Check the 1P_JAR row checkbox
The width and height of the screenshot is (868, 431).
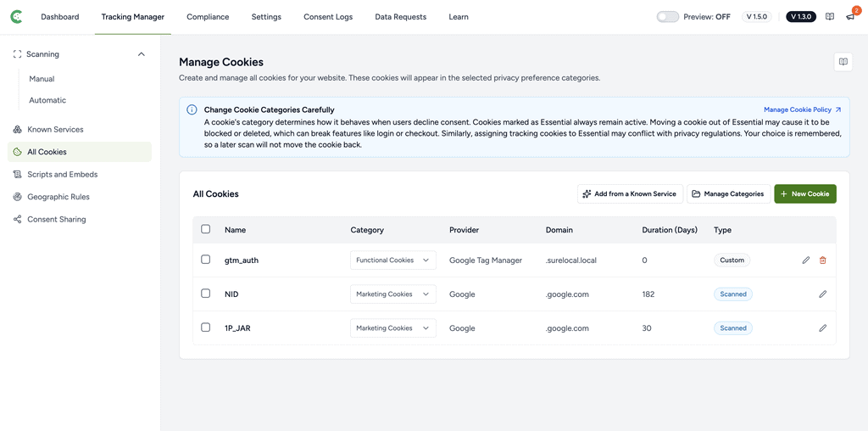[x=205, y=327]
